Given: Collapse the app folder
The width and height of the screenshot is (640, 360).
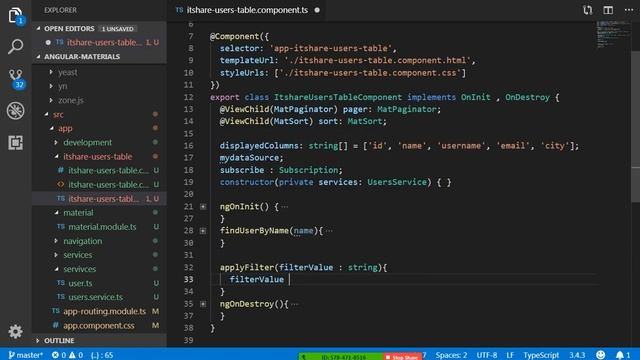Looking at the screenshot, I should 99,128.
